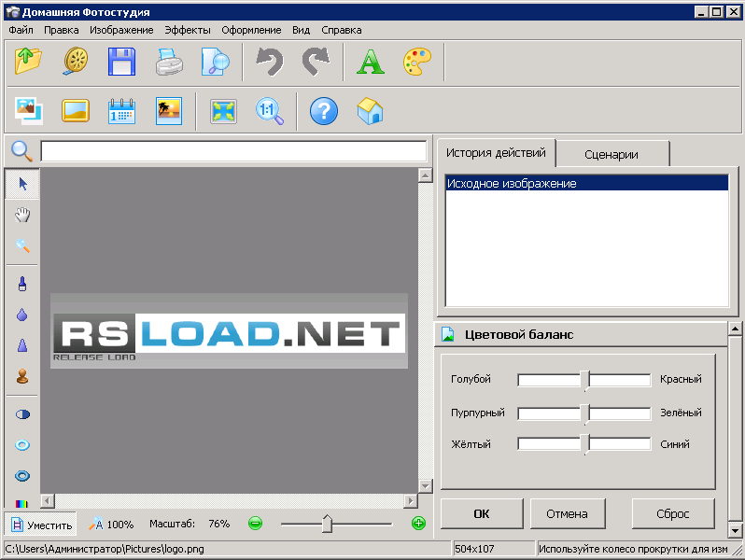
Task: Select the sharpen cone tool
Action: click(x=22, y=345)
